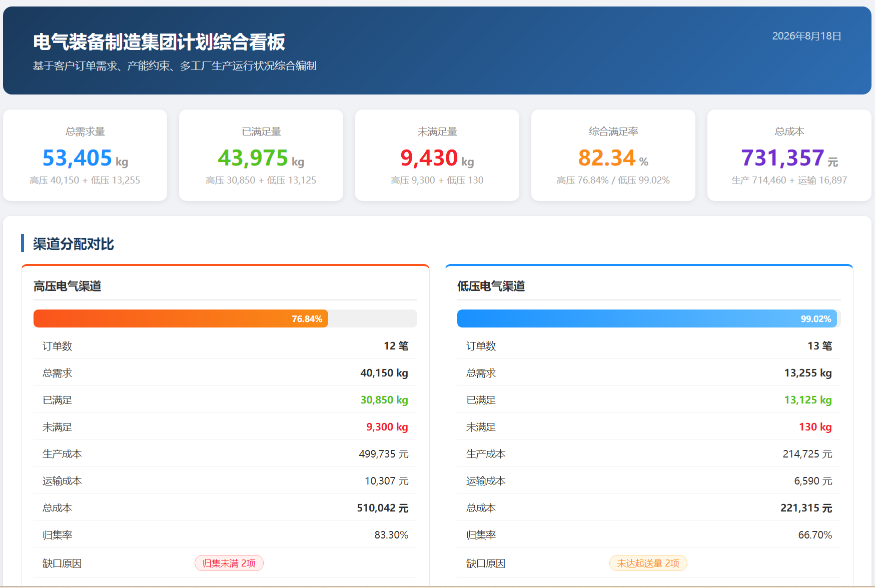The image size is (875, 588).
Task: Select the 已满足量 43,975 kg card
Action: point(261,155)
